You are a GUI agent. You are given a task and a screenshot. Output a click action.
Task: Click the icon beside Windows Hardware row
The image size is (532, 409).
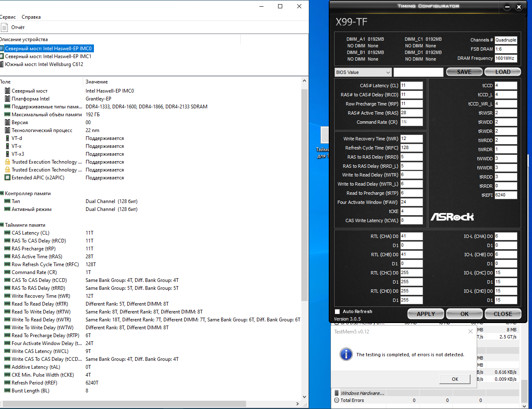(x=337, y=393)
